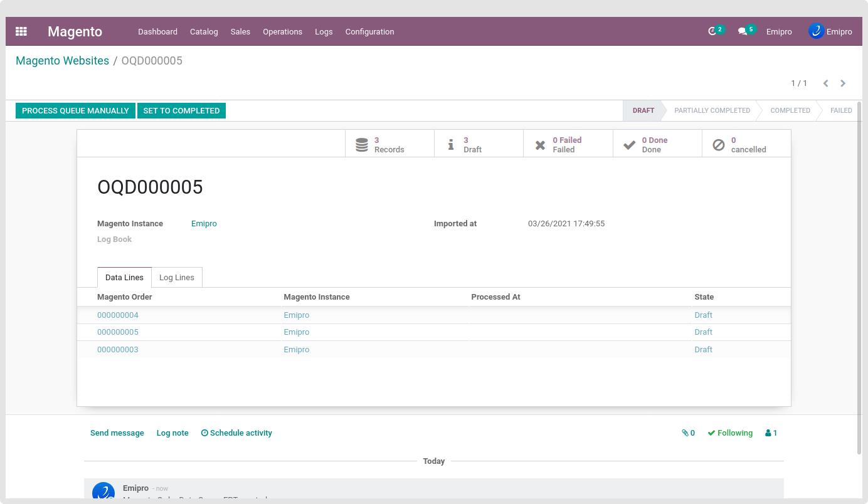This screenshot has height=504, width=868.
Task: Click the 0 cancelled ban stat button
Action: (746, 145)
